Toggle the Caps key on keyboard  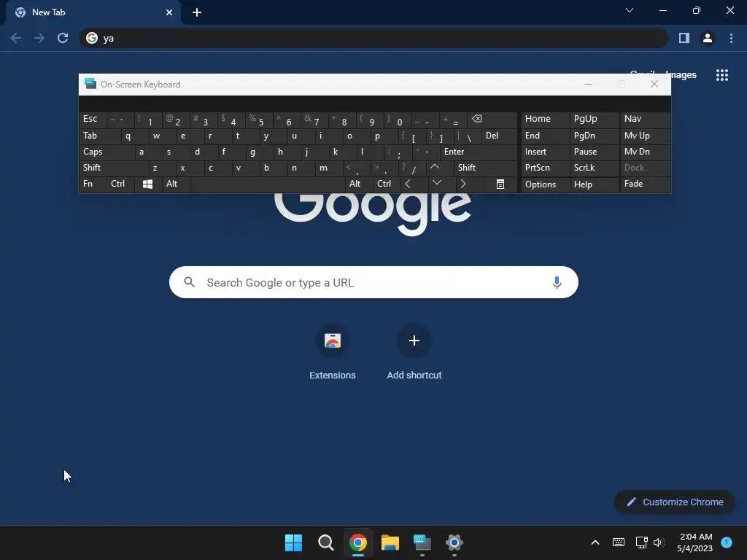point(107,152)
